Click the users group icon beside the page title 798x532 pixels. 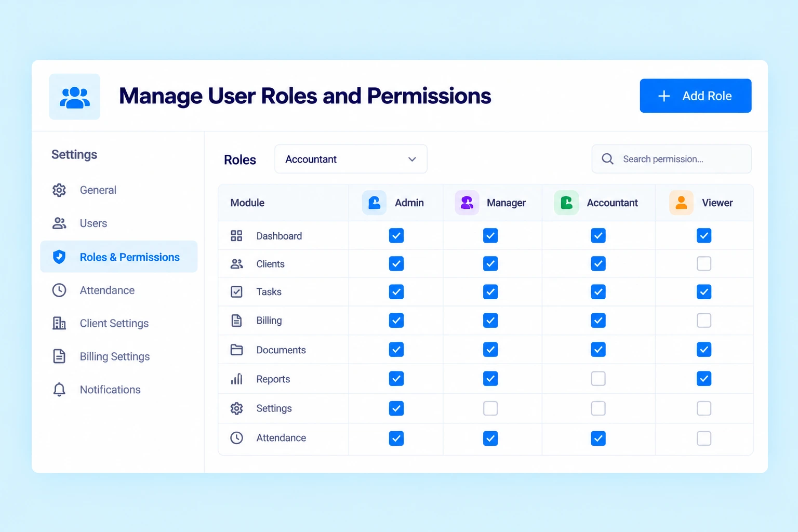click(75, 97)
